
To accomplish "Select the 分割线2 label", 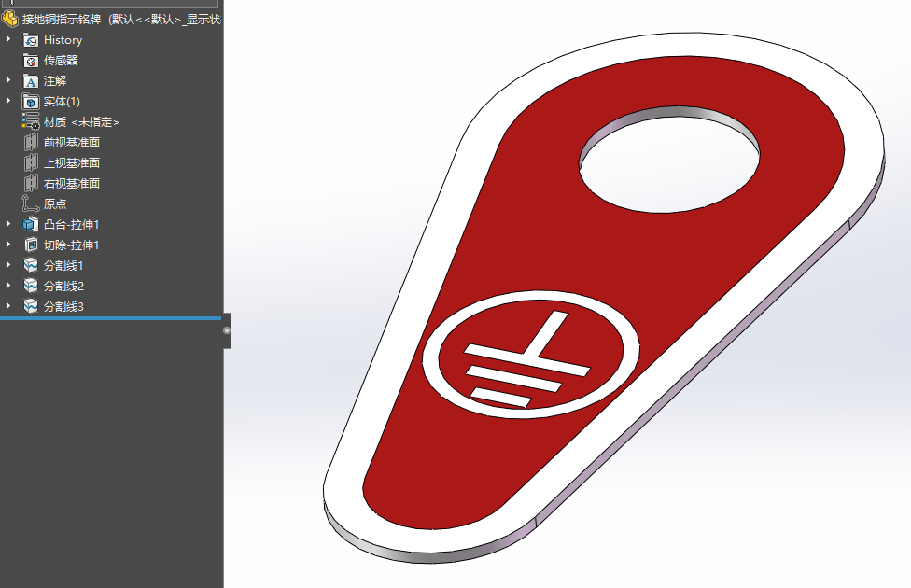I will pyautogui.click(x=63, y=287).
